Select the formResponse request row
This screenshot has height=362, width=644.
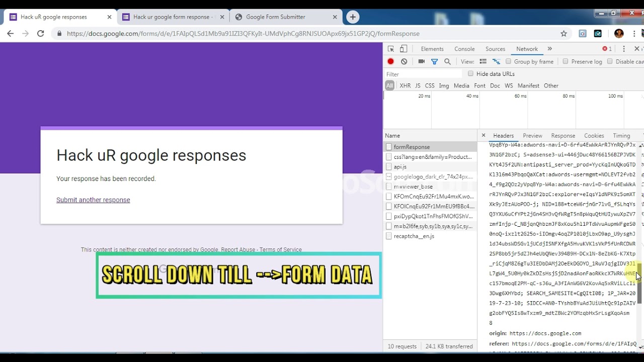point(430,147)
